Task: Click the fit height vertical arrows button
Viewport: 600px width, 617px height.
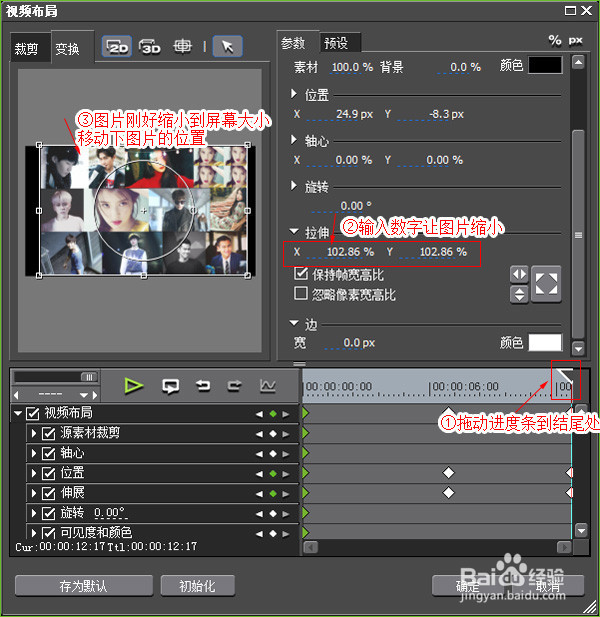Action: point(519,294)
